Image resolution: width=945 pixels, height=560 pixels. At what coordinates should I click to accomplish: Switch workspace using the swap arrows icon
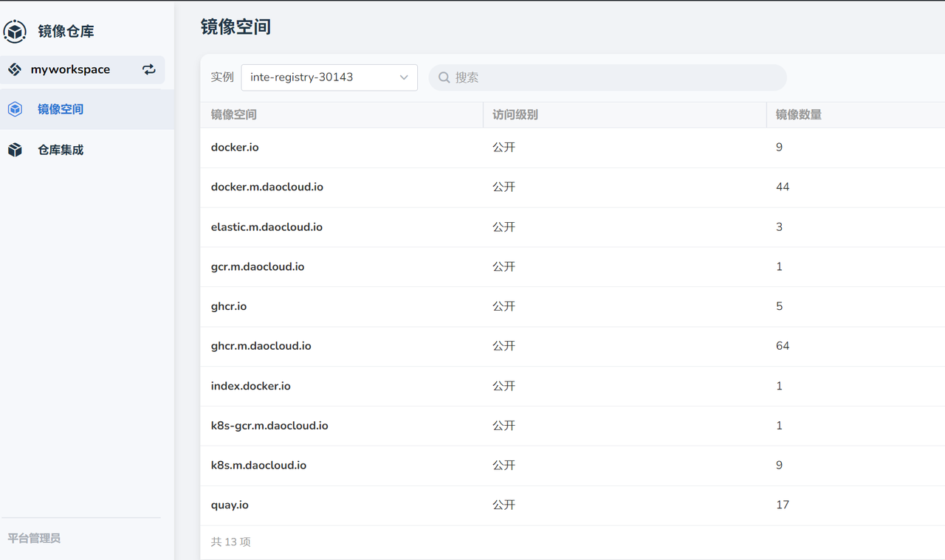149,69
